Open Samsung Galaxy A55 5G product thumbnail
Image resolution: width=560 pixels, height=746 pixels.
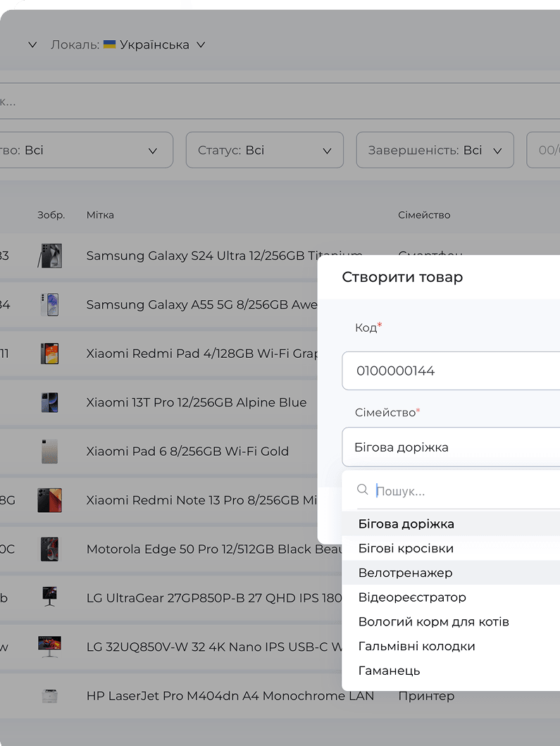point(49,304)
